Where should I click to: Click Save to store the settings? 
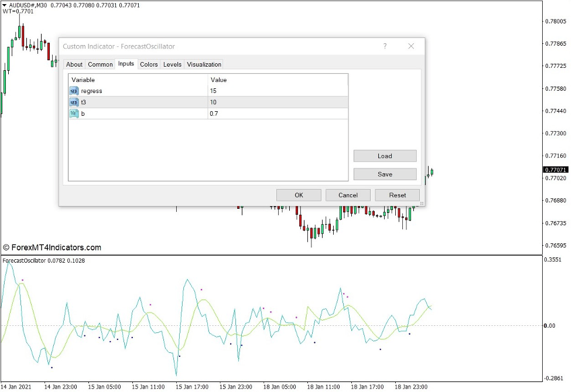click(x=385, y=174)
